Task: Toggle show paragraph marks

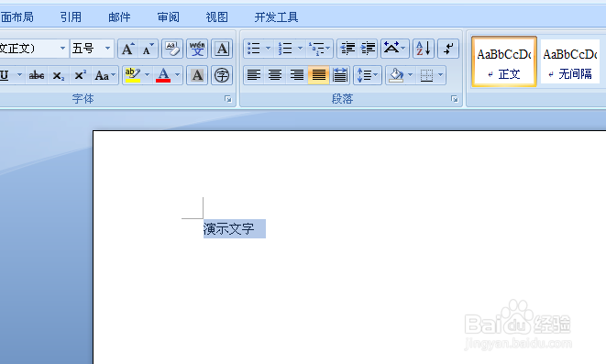Action: tap(448, 49)
